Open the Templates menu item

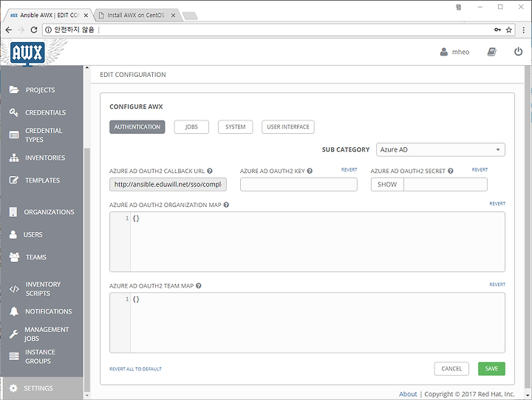(42, 180)
